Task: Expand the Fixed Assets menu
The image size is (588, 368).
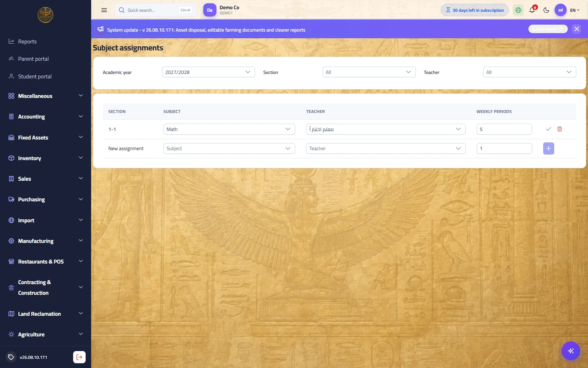Action: [46, 138]
